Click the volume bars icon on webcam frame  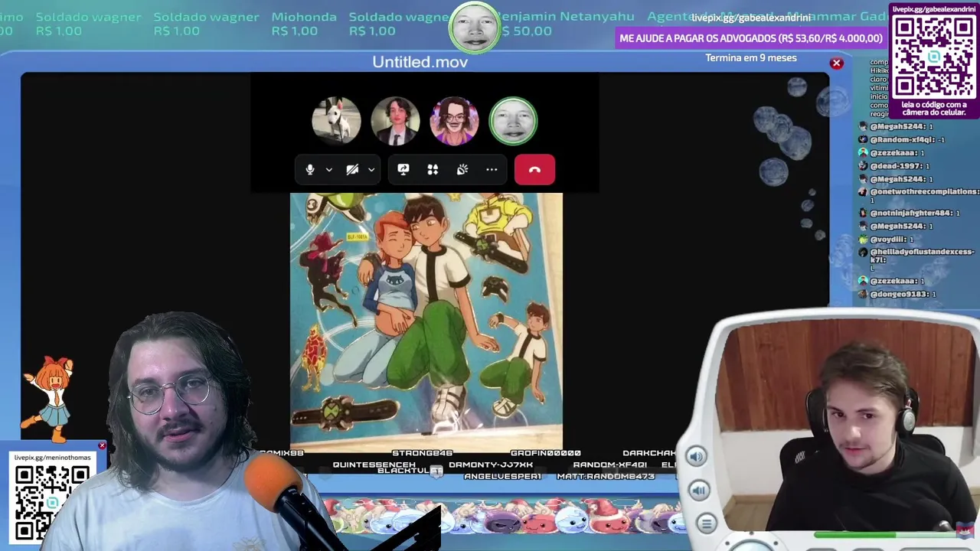(699, 490)
